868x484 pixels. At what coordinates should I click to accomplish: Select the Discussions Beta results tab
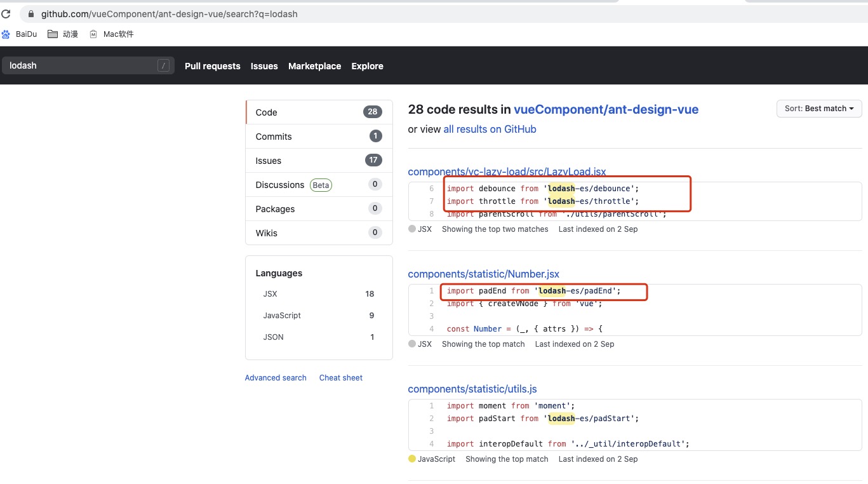tap(319, 185)
